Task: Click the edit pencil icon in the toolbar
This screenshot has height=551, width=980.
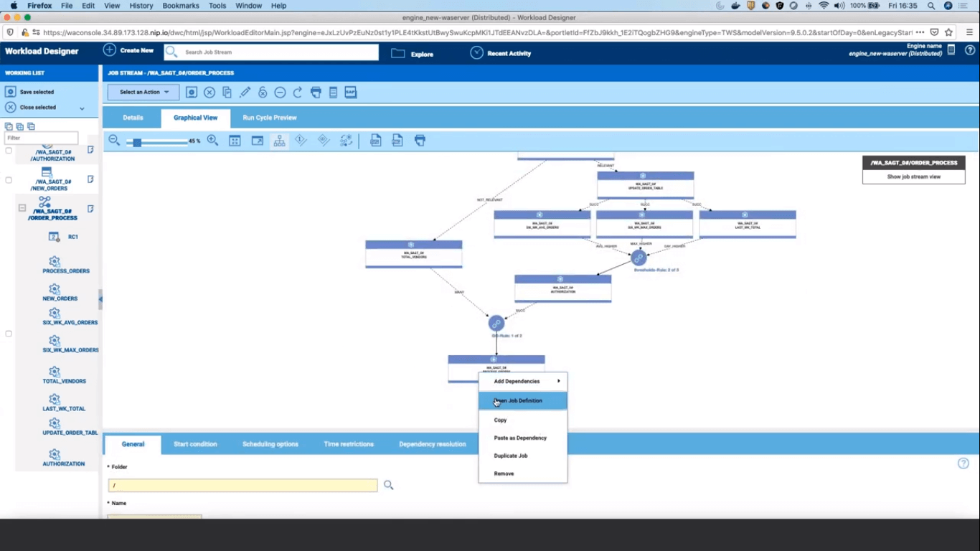Action: coord(245,92)
